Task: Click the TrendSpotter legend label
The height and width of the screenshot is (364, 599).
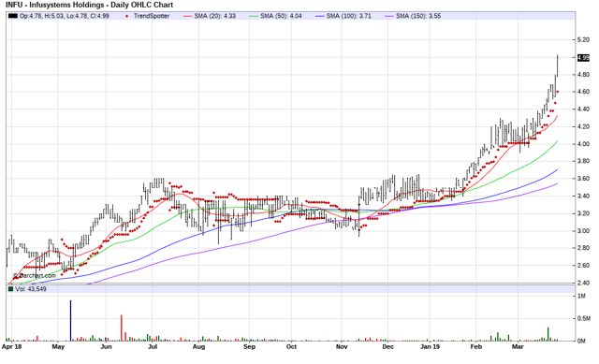Action: (x=152, y=16)
